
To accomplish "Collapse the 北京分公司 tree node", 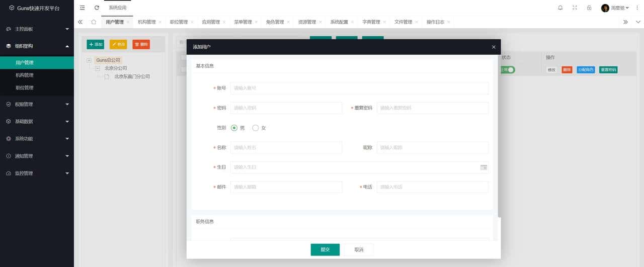I will tap(98, 68).
